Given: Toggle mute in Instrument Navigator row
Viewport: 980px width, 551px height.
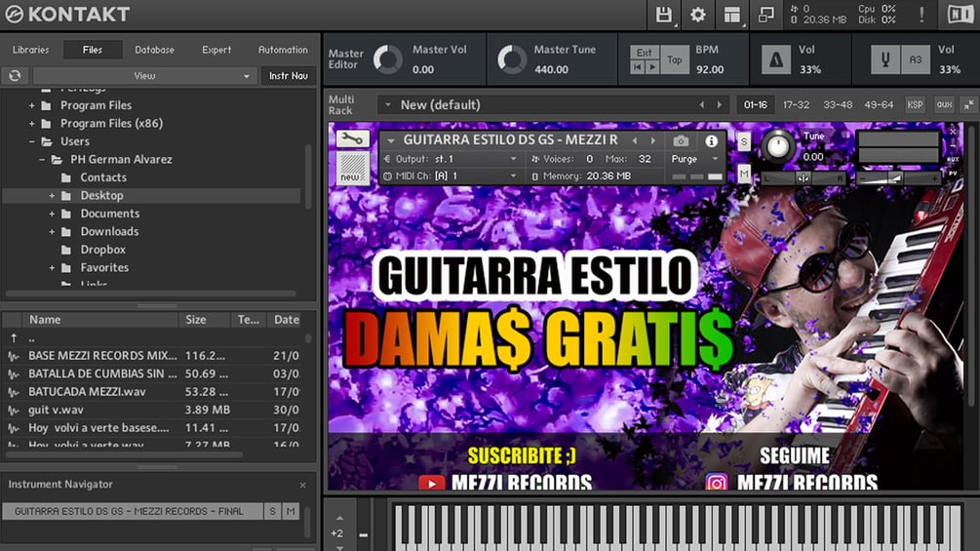Looking at the screenshot, I should point(291,511).
